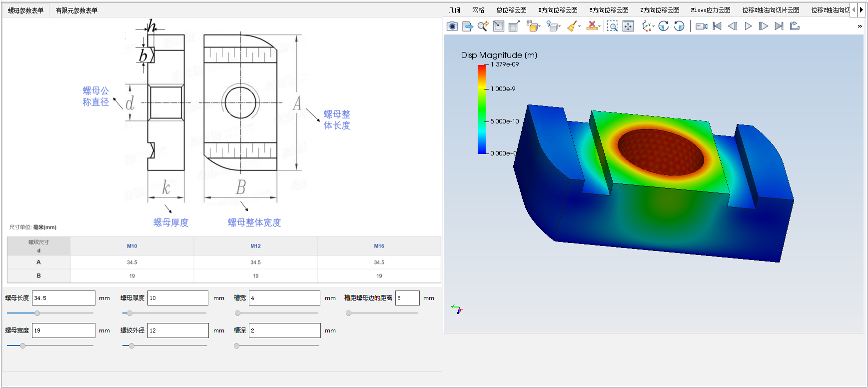The height and width of the screenshot is (388, 868).
Task: Open the Mises应力云图 tab
Action: pos(711,10)
